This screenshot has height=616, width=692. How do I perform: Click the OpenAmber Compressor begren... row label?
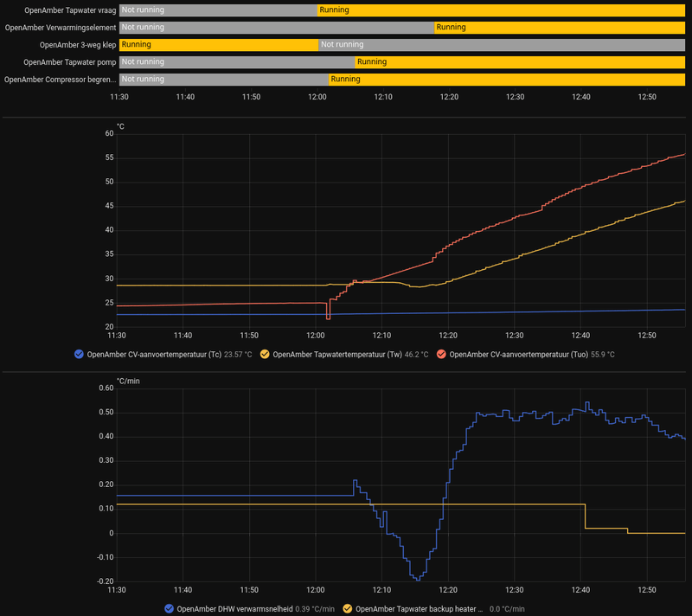pos(60,80)
